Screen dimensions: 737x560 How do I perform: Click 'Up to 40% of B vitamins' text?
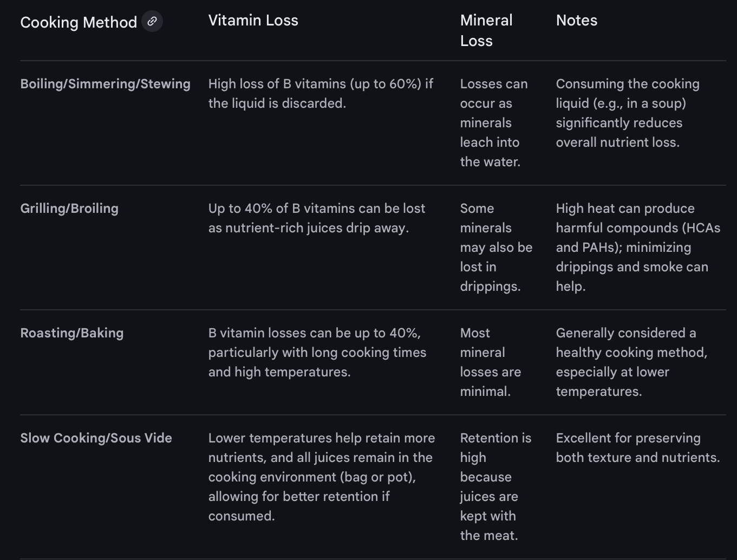tap(317, 218)
